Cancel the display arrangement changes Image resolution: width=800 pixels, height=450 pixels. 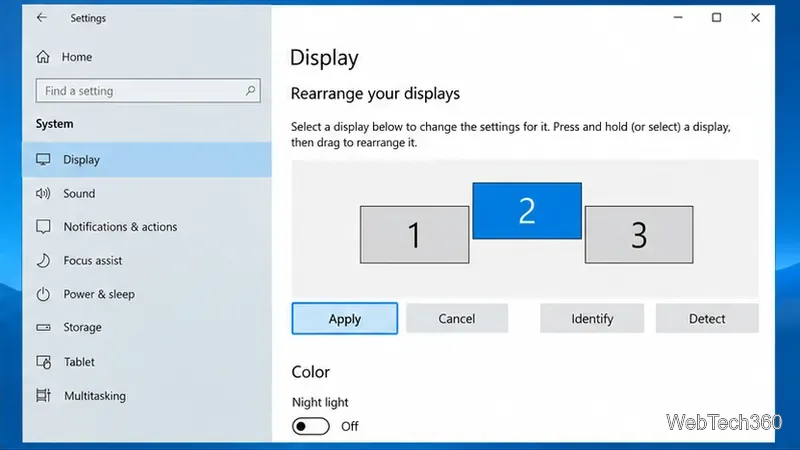[457, 318]
